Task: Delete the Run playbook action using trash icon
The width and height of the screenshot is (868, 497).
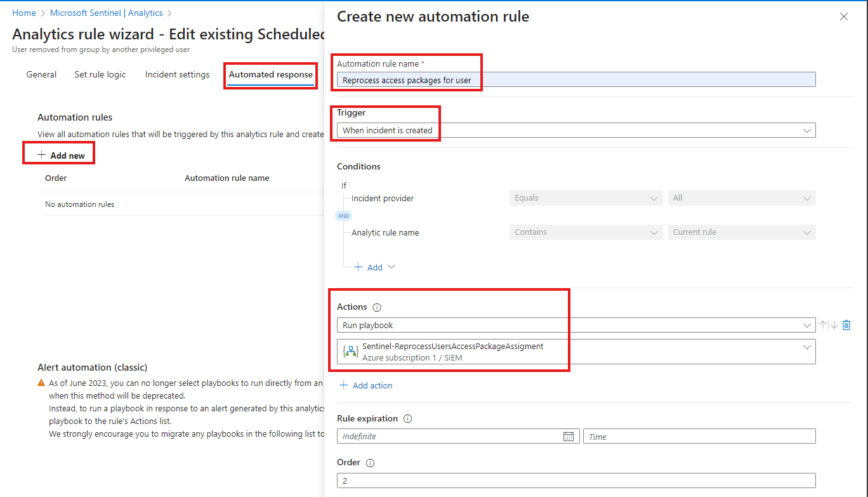Action: click(847, 324)
